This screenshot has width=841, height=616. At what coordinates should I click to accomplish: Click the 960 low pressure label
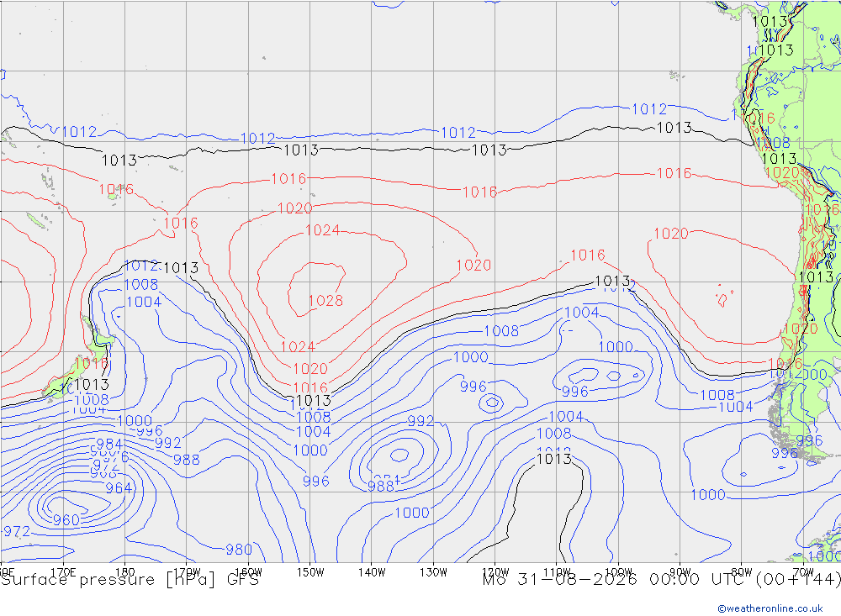click(66, 520)
